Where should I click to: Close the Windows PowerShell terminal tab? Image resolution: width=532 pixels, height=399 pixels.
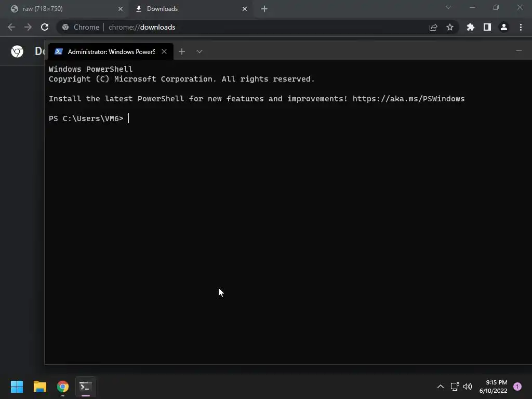pos(164,51)
